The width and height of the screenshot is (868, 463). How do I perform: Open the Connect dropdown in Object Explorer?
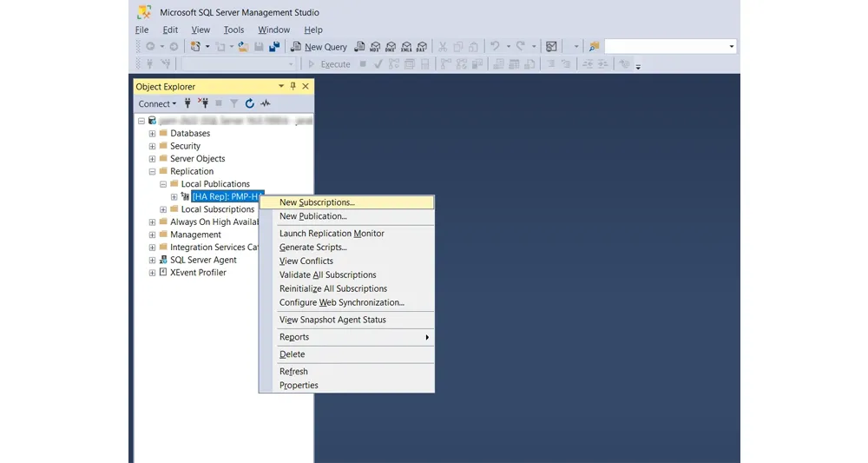(x=157, y=103)
